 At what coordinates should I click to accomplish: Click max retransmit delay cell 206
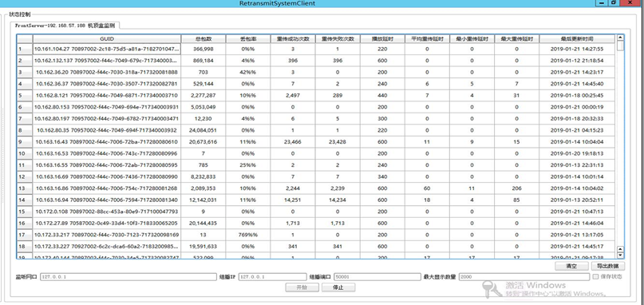tap(516, 188)
